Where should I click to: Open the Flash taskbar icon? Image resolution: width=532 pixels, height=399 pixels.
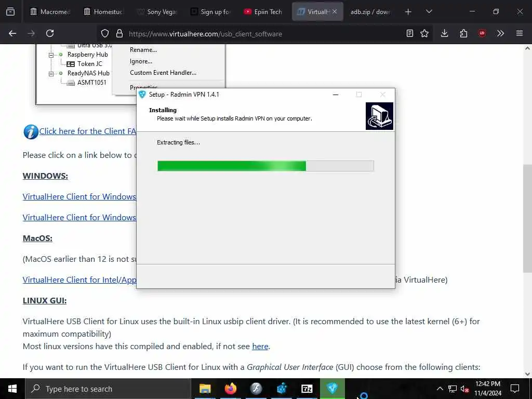[x=256, y=389]
